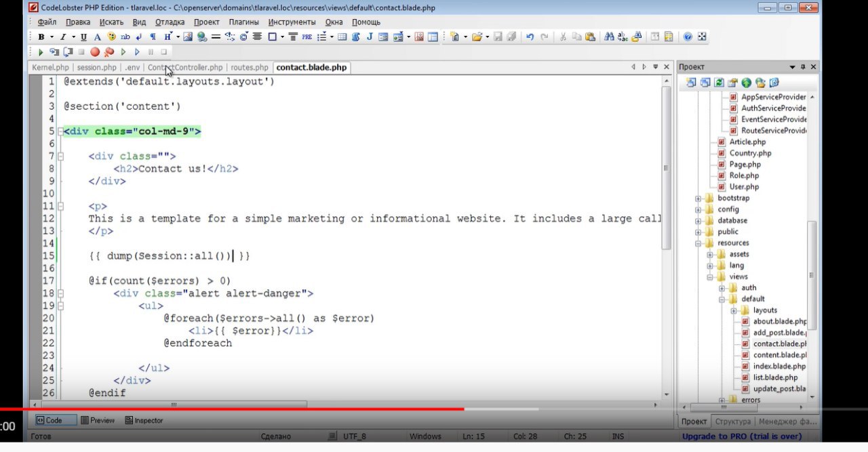Open the Отладка menu

(170, 22)
